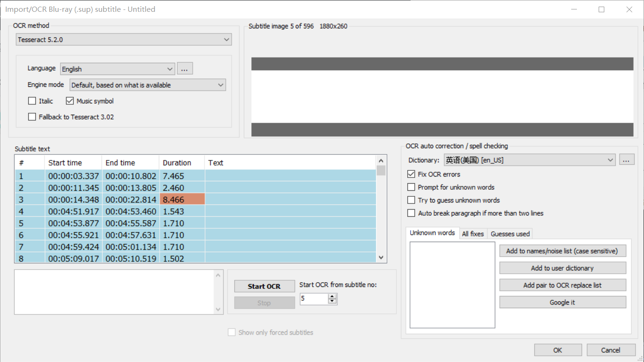This screenshot has width=644, height=362.
Task: Click the down arrow of the subtitle list scrollbar
Action: point(380,257)
